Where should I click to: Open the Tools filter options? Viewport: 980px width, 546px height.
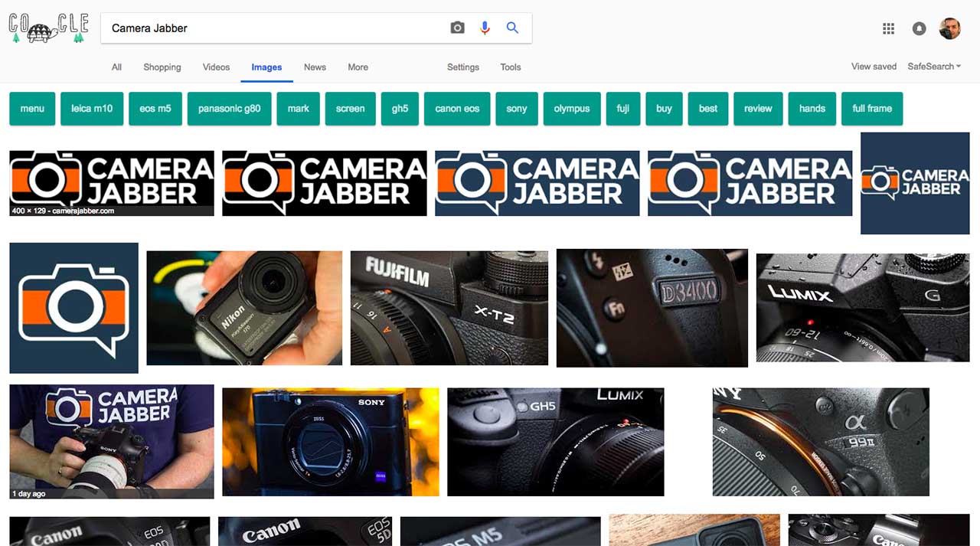pyautogui.click(x=511, y=67)
